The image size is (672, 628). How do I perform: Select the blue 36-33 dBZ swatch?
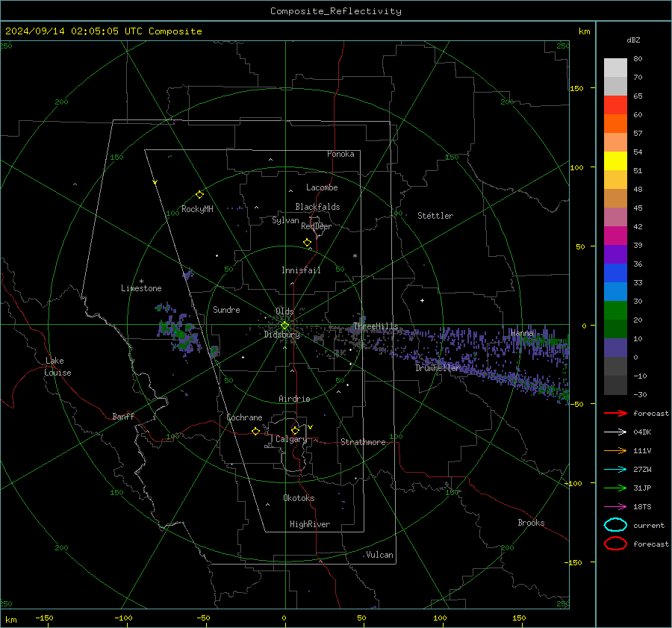(615, 273)
